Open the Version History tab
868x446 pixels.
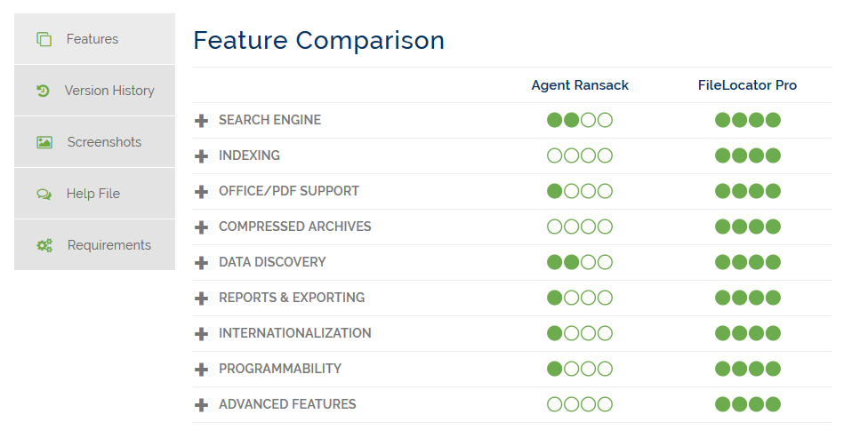point(94,91)
